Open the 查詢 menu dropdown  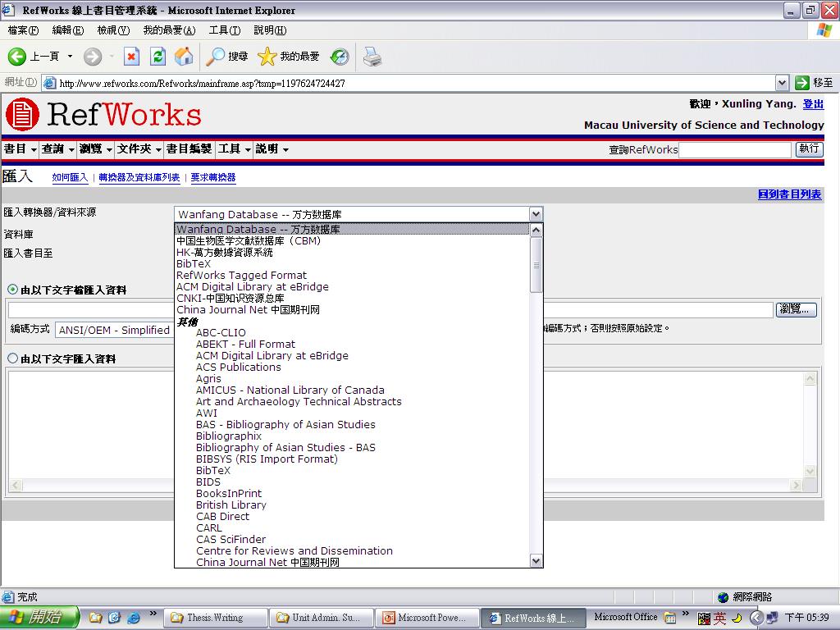58,149
